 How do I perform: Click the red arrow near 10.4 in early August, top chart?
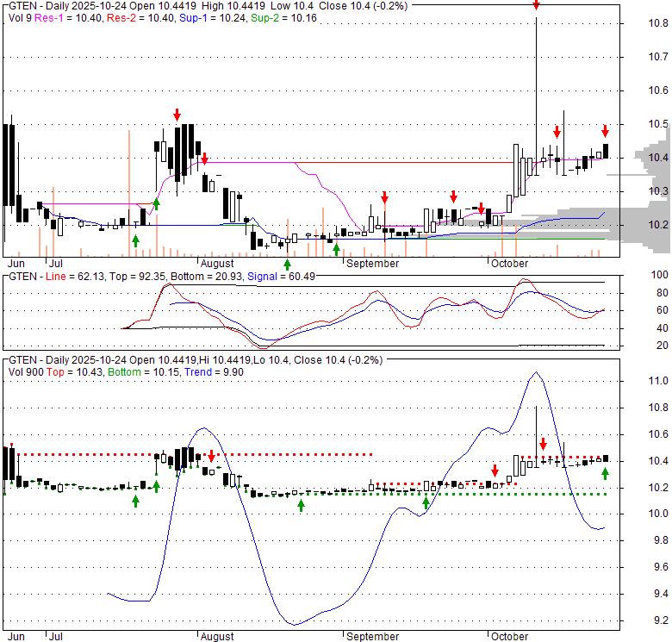(x=205, y=159)
